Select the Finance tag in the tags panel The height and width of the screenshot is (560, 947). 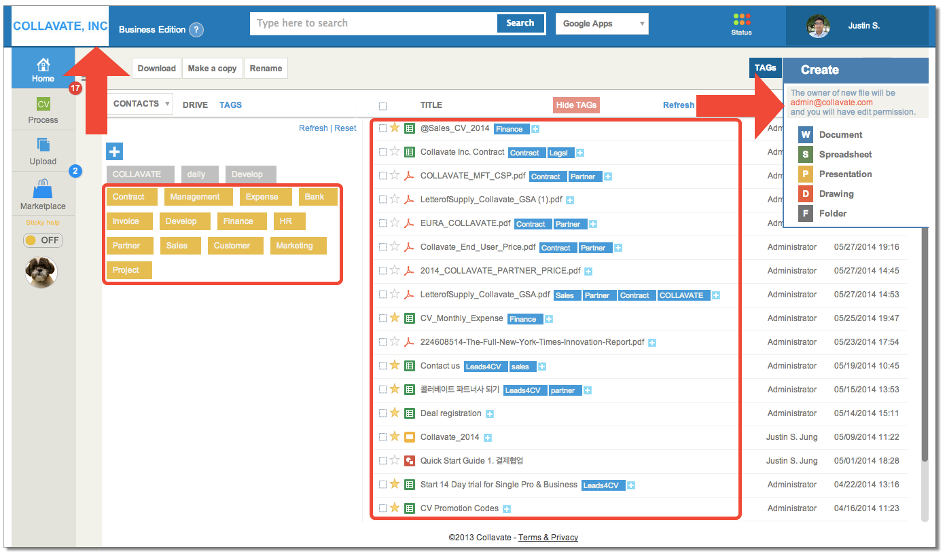242,221
